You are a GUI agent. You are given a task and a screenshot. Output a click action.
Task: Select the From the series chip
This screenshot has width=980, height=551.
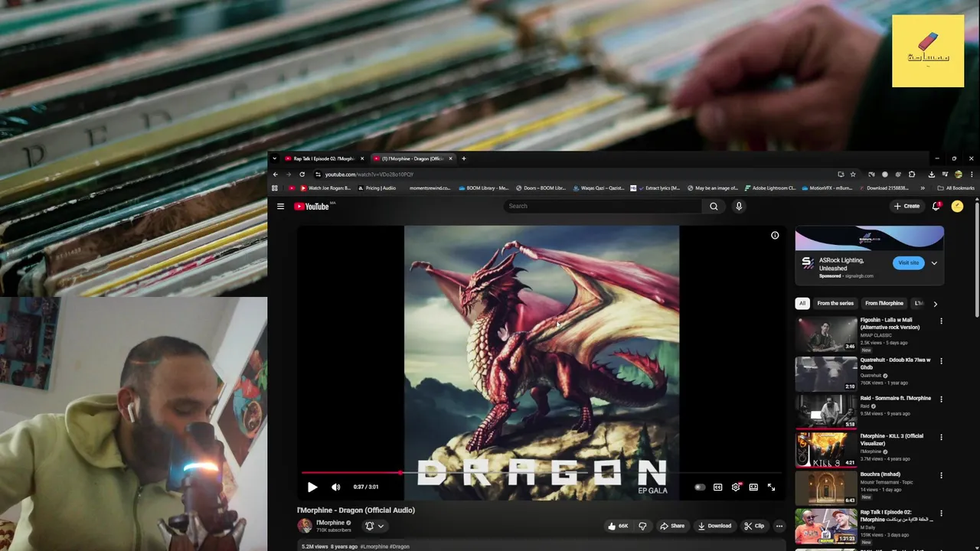click(x=835, y=303)
